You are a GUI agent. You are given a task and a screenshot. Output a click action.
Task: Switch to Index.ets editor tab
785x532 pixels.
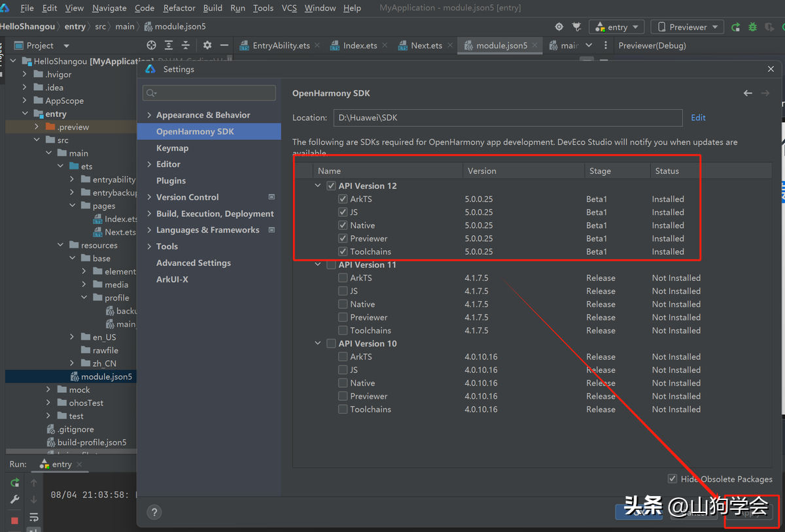(359, 45)
